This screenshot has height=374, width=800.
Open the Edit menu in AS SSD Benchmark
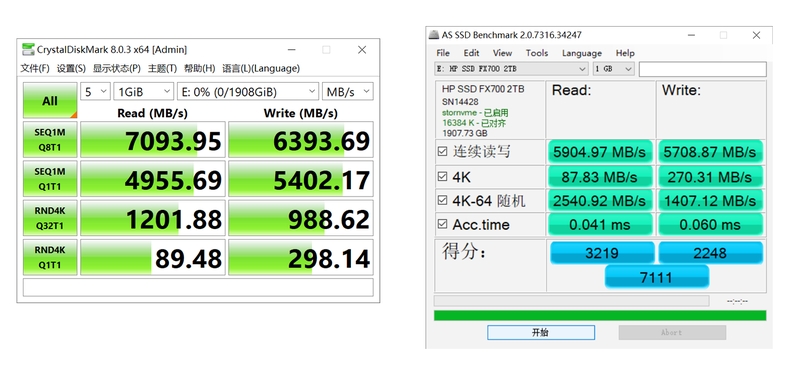[471, 53]
